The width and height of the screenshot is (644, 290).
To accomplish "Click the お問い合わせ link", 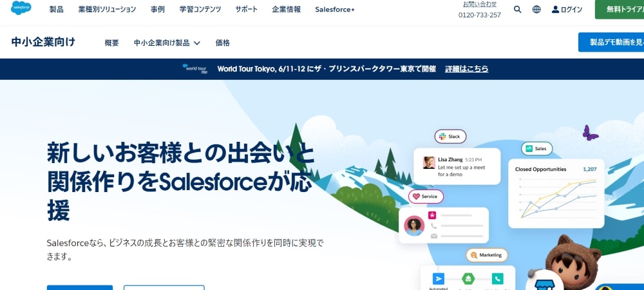I will pos(479,4).
